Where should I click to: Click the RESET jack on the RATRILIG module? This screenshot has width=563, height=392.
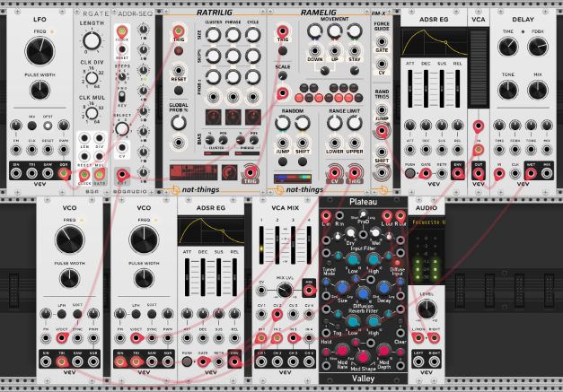179,70
